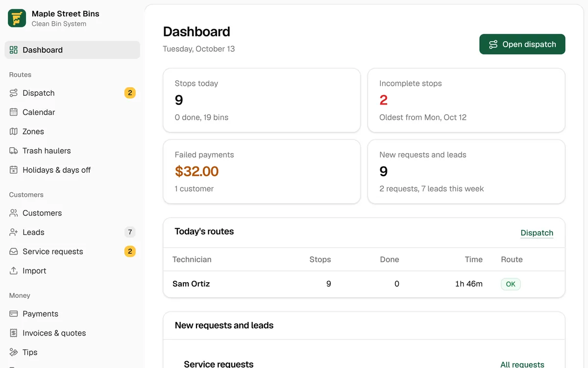Open Service requests in the sidebar
Image resolution: width=588 pixels, height=368 pixels.
tap(73, 251)
